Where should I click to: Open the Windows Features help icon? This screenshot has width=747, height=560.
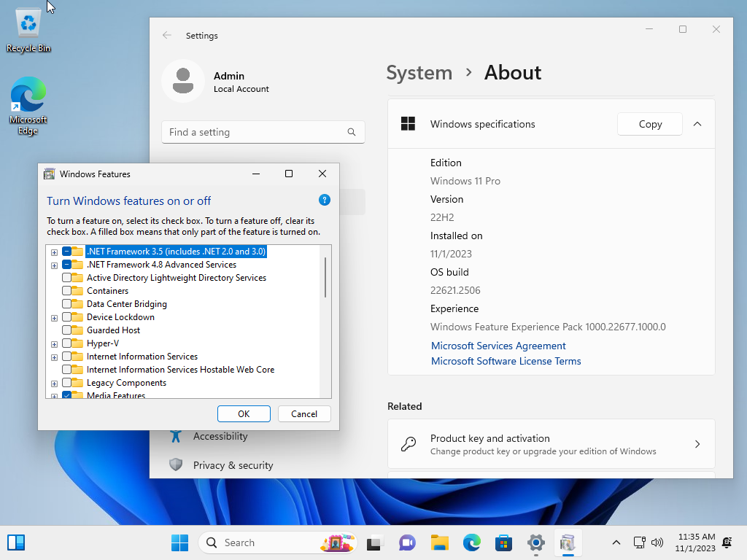click(325, 200)
